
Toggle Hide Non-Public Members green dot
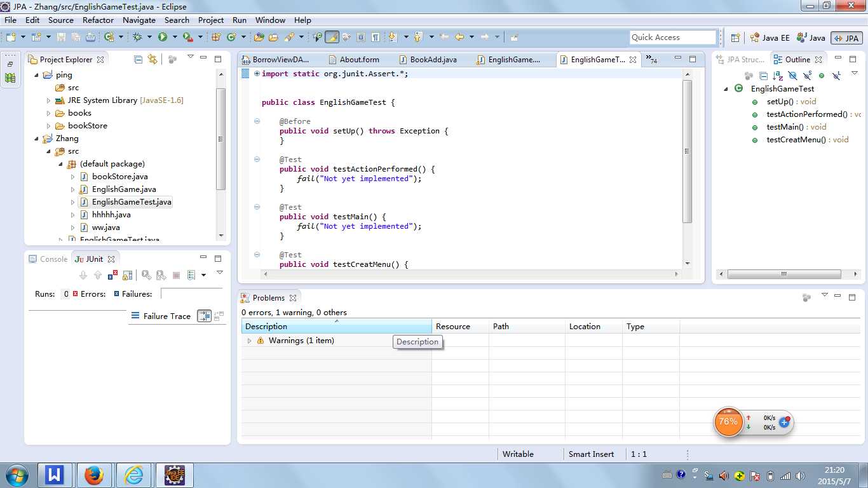[x=822, y=76]
